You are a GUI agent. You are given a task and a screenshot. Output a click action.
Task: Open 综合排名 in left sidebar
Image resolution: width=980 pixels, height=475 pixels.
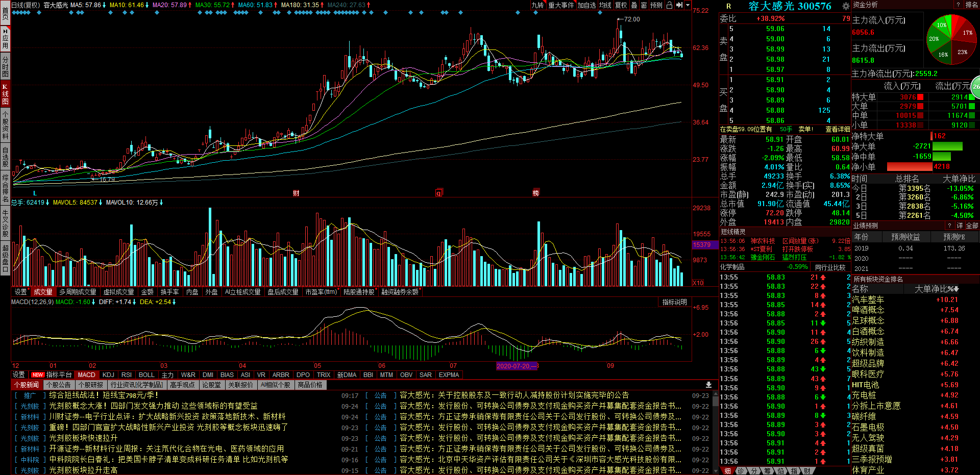tap(5, 188)
